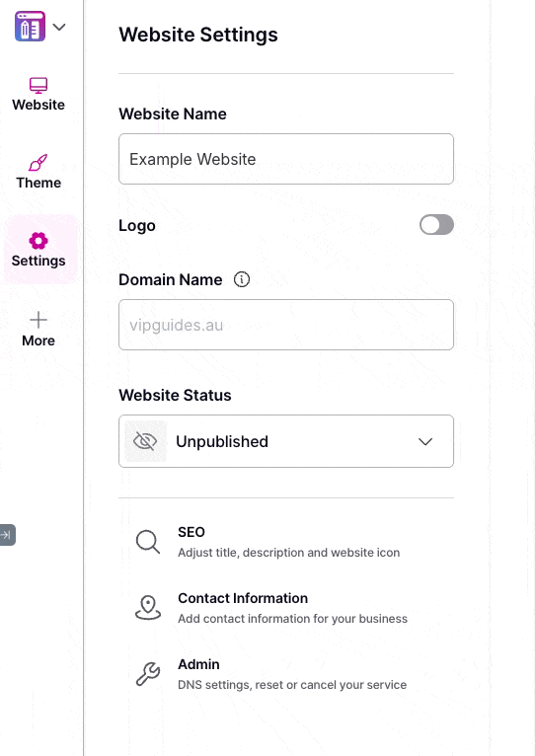The height and width of the screenshot is (756, 535).
Task: Expand the Website Status dropdown chevron
Action: [x=425, y=441]
